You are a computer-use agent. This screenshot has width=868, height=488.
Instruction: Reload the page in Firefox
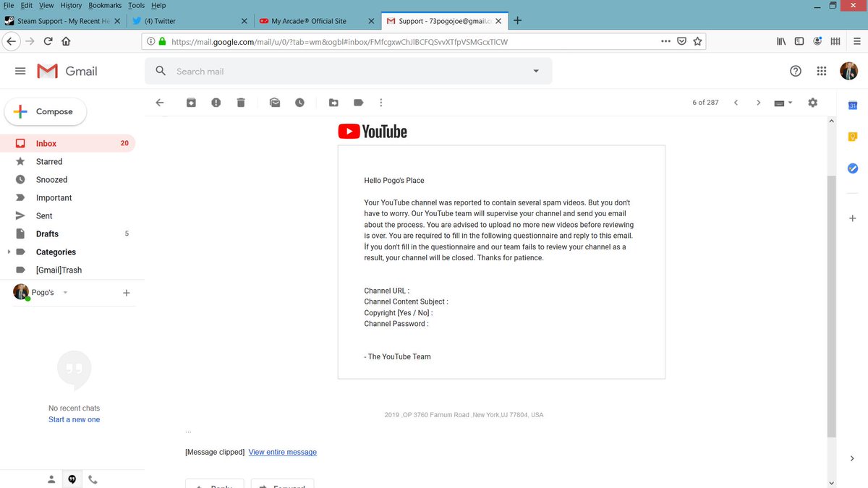pos(48,41)
